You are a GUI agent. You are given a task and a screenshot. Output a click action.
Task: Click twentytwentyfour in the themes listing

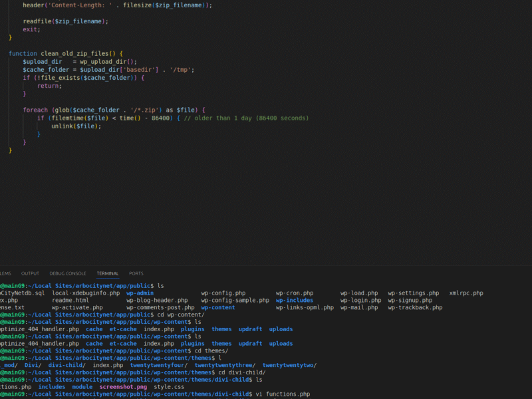157,365
